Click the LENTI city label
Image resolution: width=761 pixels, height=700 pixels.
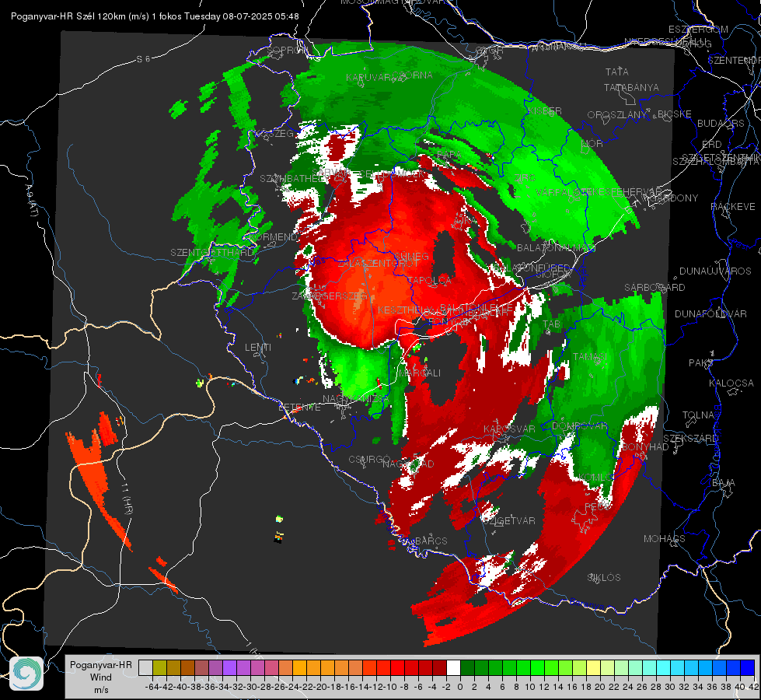(258, 348)
